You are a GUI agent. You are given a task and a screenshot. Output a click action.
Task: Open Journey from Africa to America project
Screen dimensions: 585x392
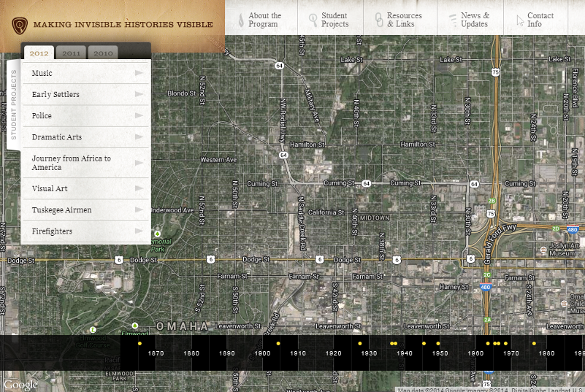(x=86, y=163)
